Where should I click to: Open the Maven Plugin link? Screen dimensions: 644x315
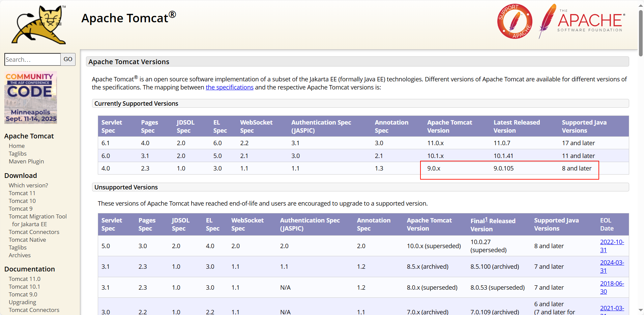26,161
